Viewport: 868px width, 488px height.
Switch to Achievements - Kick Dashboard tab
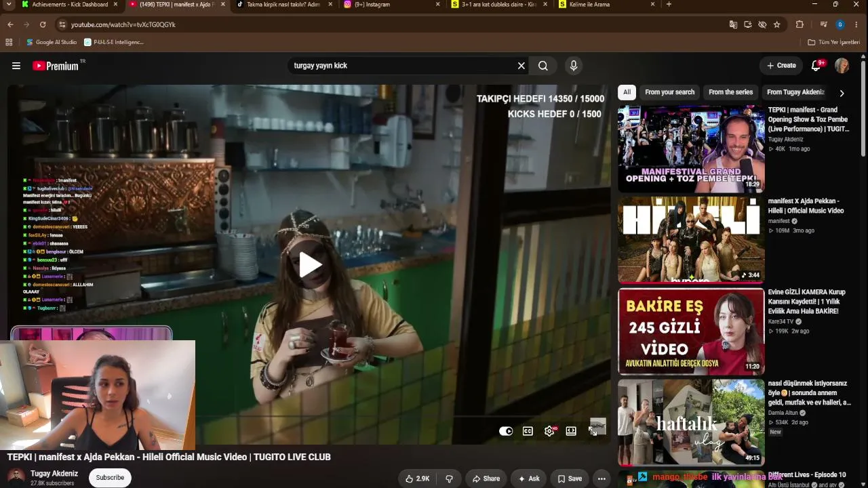(70, 4)
